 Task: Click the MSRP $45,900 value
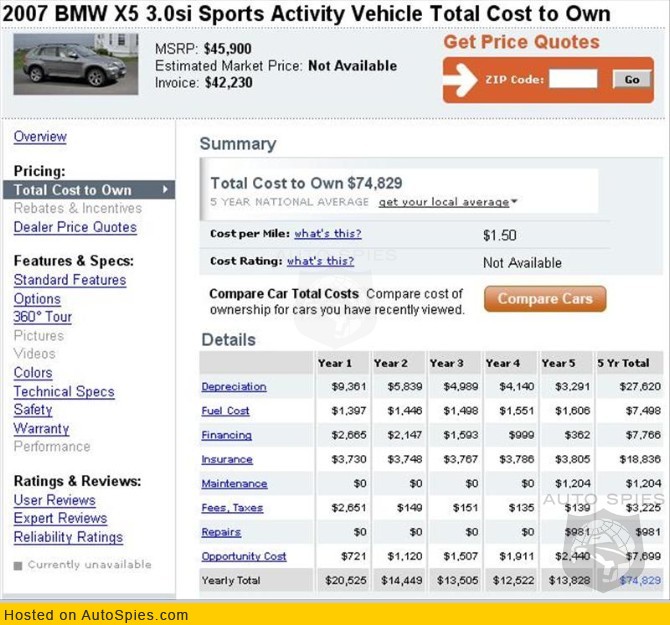(228, 49)
